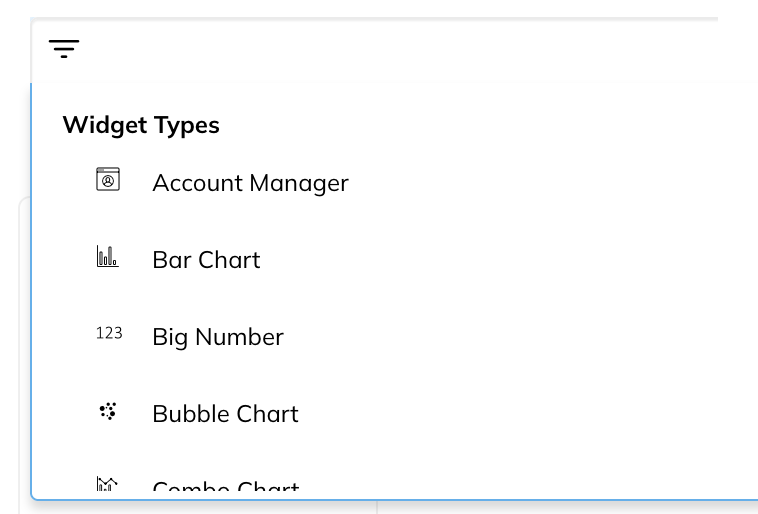Image resolution: width=758 pixels, height=514 pixels.
Task: Select the Account Manager widget row
Action: coord(394,183)
